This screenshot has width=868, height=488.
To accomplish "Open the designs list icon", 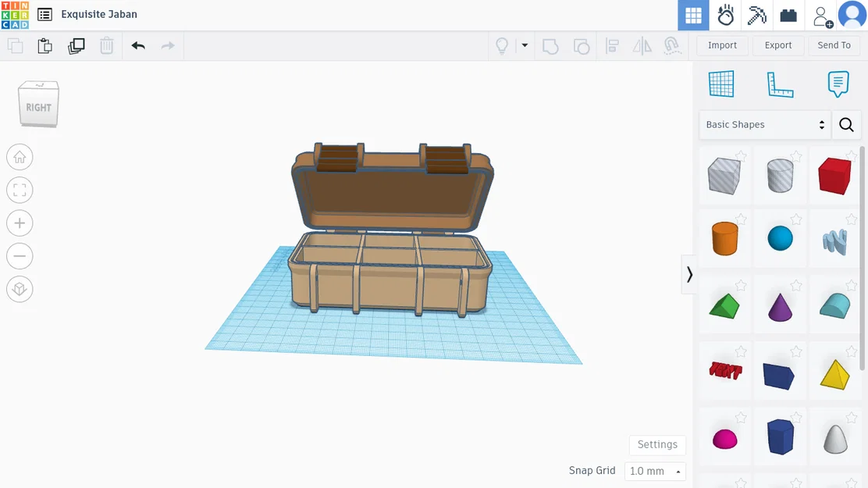I will [x=44, y=14].
